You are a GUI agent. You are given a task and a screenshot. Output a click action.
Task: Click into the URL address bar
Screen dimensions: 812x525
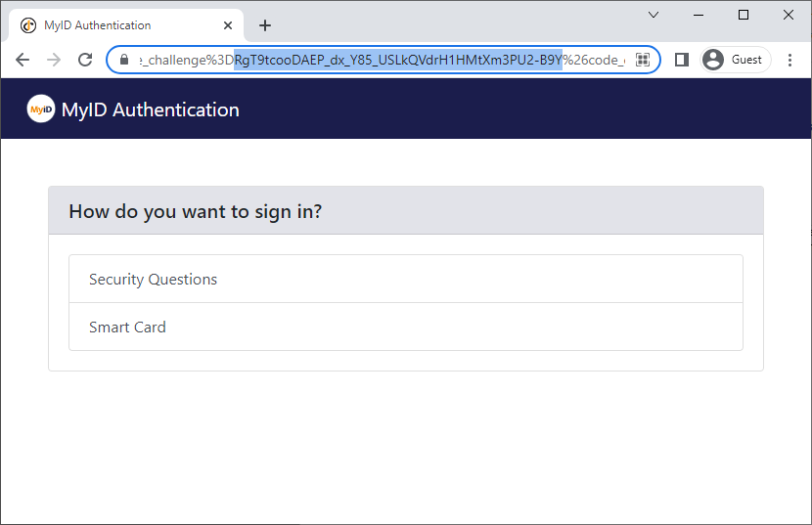click(383, 60)
